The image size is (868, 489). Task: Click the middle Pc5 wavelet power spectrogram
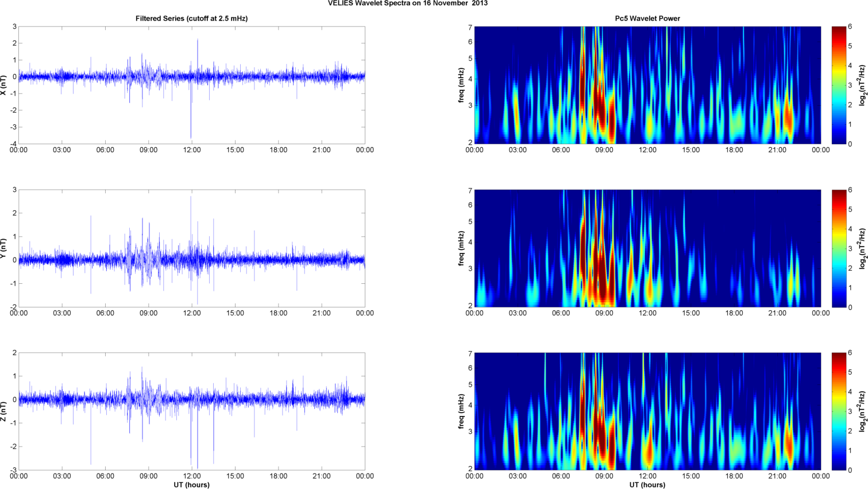point(647,248)
